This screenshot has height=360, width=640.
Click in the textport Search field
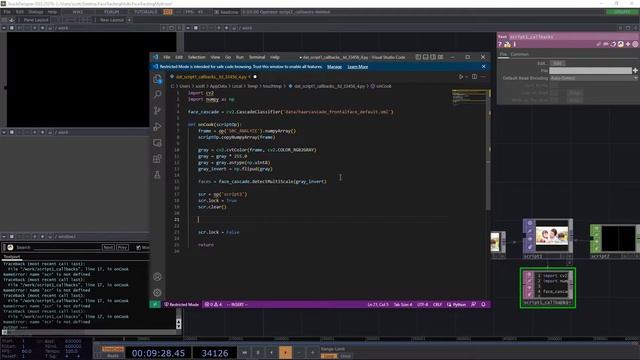click(x=67, y=247)
